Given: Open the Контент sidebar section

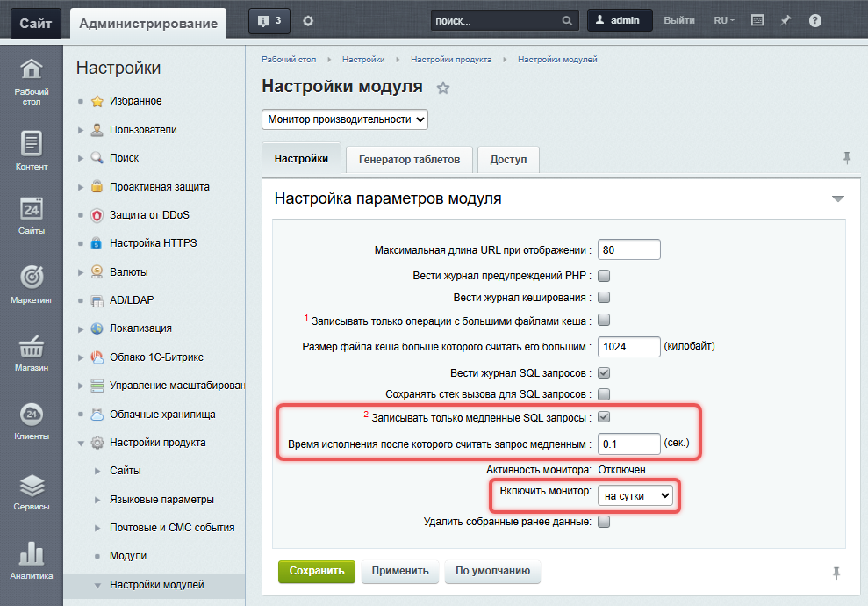Looking at the screenshot, I should pyautogui.click(x=32, y=148).
